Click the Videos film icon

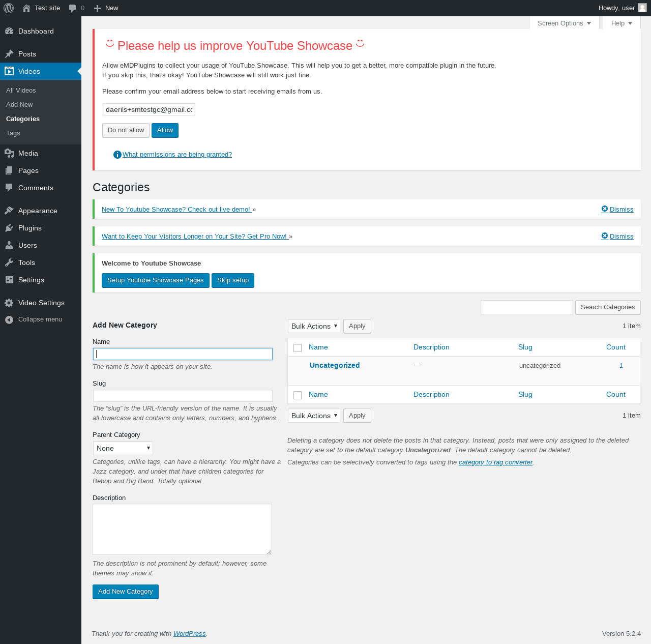click(x=9, y=71)
